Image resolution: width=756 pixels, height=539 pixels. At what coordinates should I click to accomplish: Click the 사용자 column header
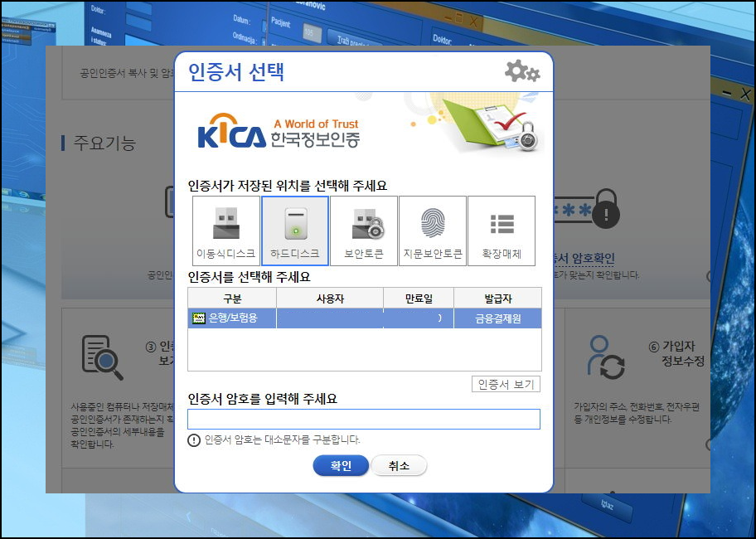pyautogui.click(x=330, y=299)
